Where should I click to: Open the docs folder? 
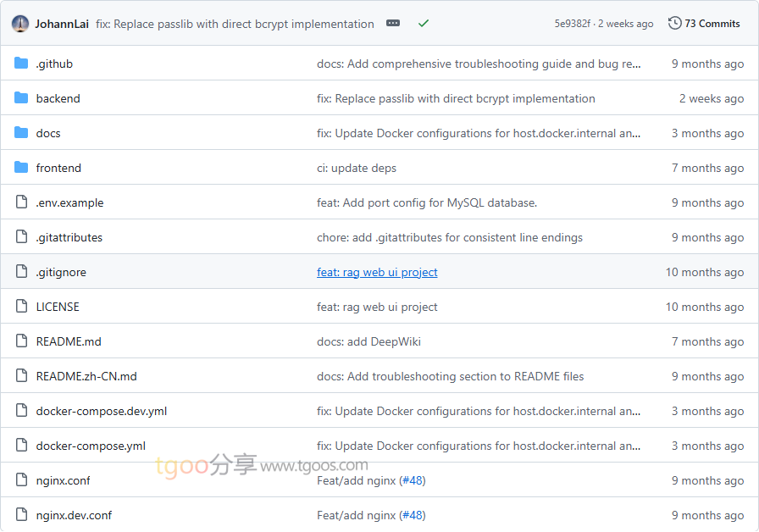[x=48, y=133]
